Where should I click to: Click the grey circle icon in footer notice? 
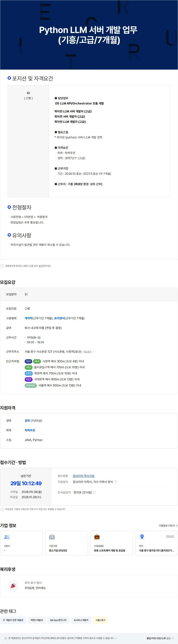pyautogui.click(x=6, y=638)
